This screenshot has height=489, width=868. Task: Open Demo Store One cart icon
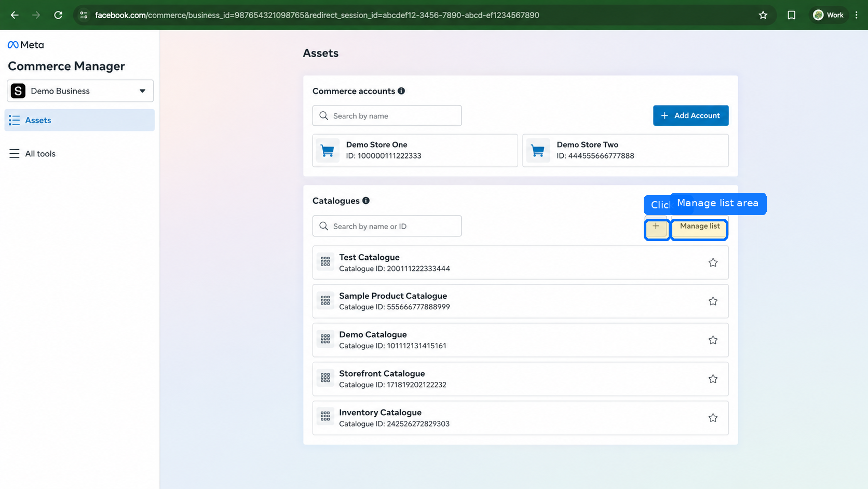point(328,151)
